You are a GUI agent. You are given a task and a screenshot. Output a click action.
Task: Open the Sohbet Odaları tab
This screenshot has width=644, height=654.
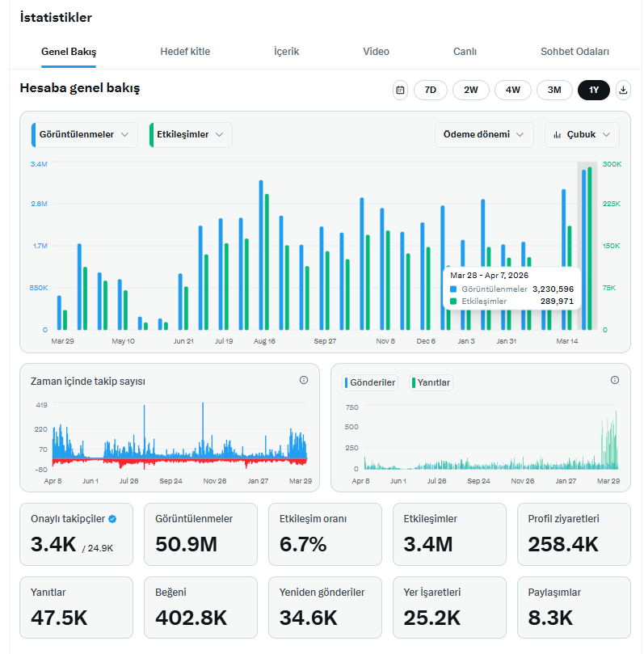[575, 52]
